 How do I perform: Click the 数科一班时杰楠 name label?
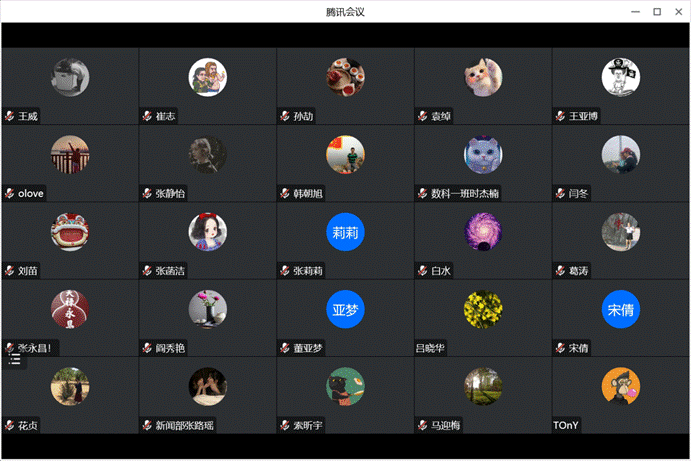click(x=464, y=193)
